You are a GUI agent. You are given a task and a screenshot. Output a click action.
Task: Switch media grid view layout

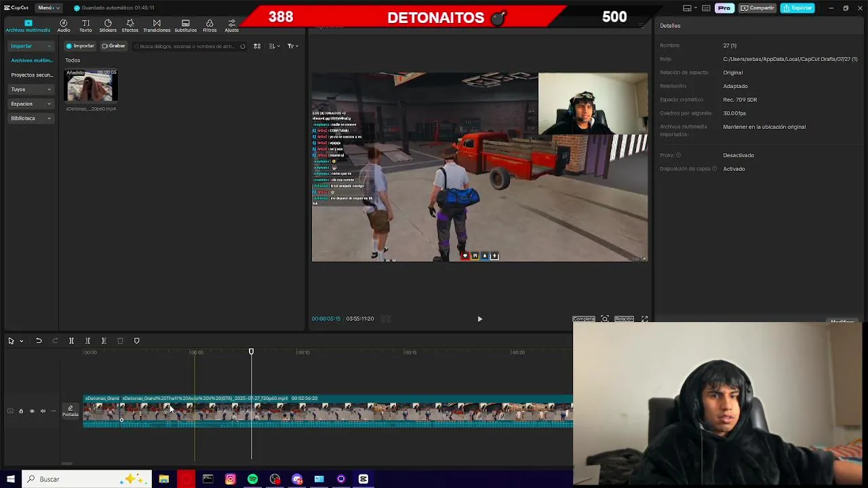(x=257, y=46)
